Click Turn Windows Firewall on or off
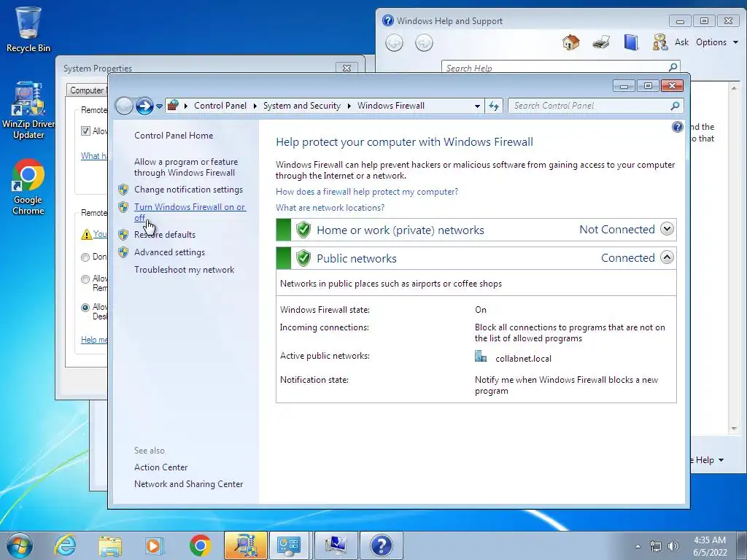Viewport: 747px width, 560px height. click(x=190, y=212)
